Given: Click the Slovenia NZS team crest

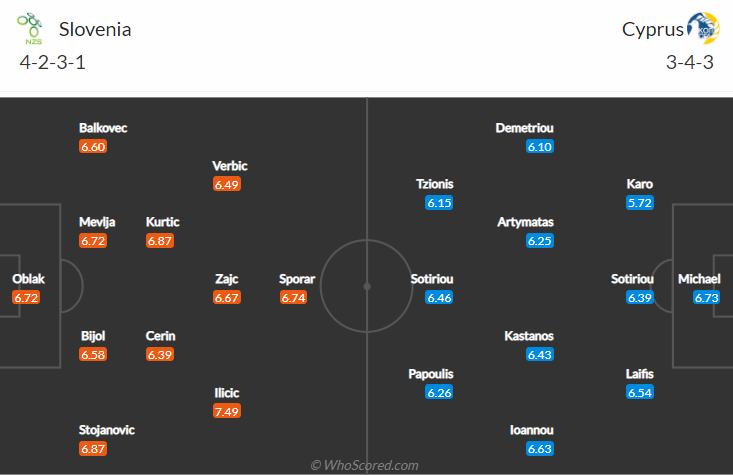Looking at the screenshot, I should (x=30, y=29).
